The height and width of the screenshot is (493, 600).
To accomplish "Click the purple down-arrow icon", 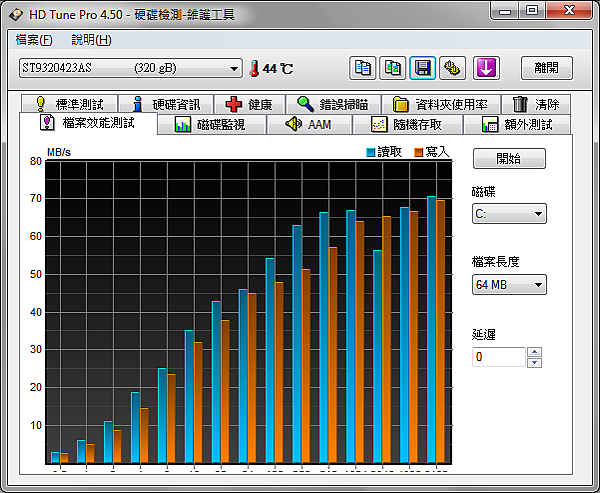I will 486,68.
